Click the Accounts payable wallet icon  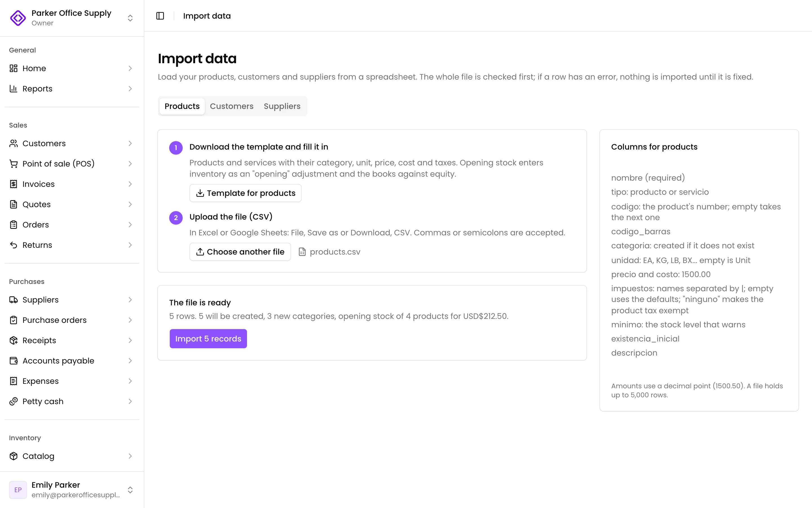(14, 361)
